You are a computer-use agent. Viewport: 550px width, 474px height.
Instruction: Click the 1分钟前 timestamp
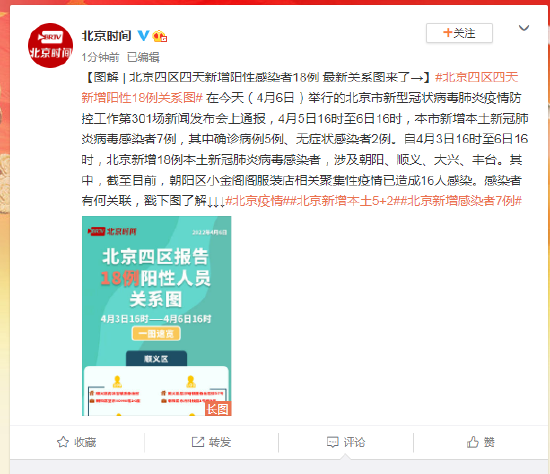pos(100,57)
